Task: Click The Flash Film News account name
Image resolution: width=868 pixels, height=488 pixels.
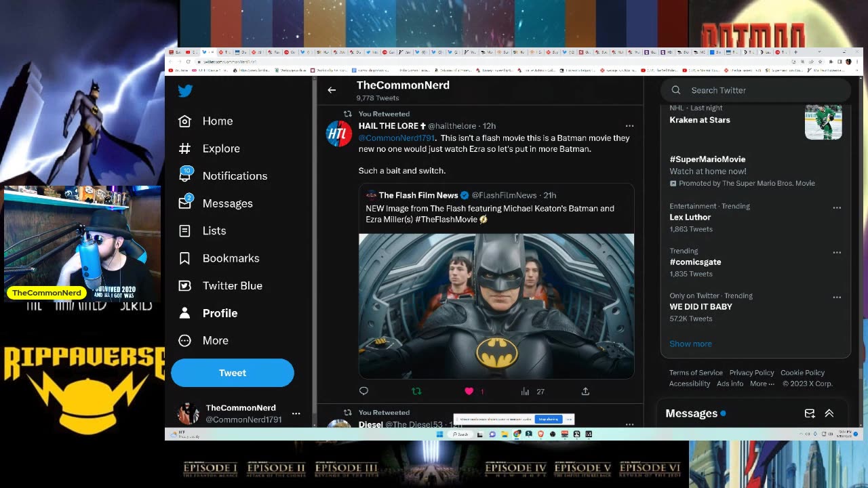Action: (x=418, y=195)
